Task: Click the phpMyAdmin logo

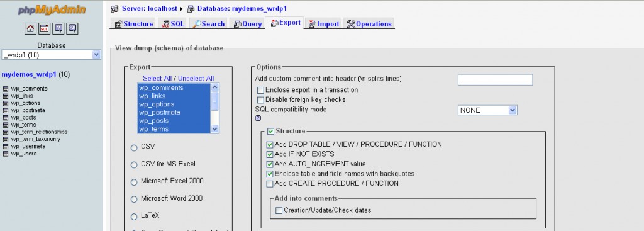Action: tap(52, 10)
